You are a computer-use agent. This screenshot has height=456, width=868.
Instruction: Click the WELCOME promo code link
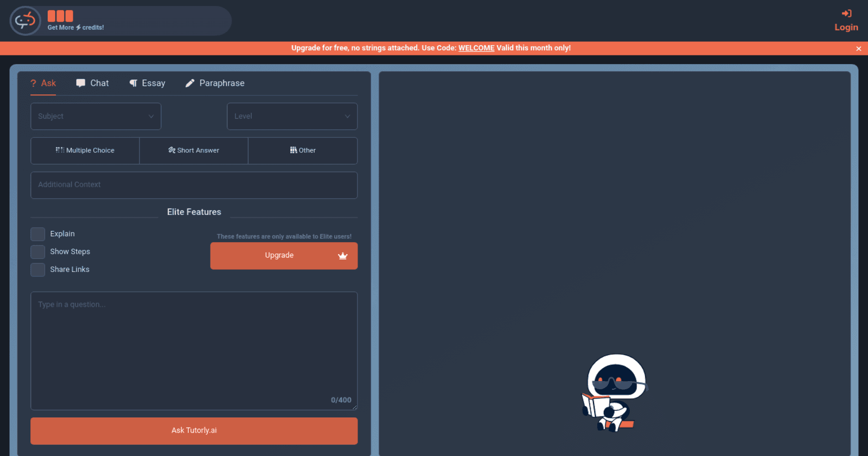click(x=476, y=48)
